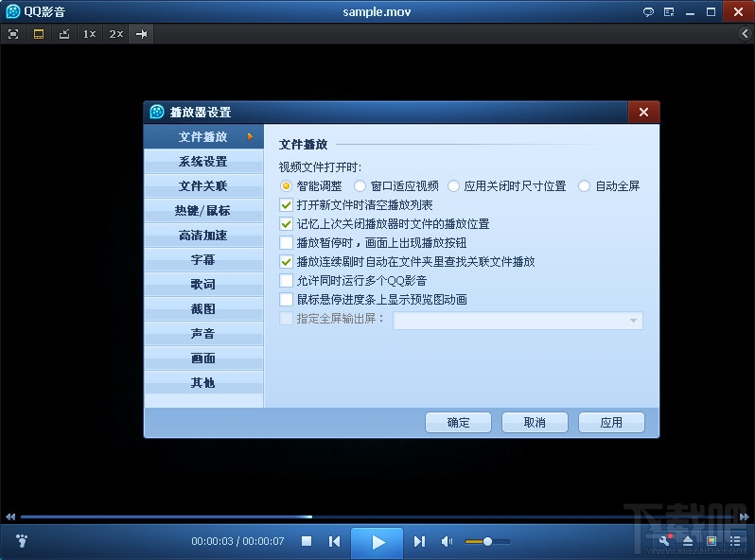Stop playback with the square button
The width and height of the screenshot is (755, 560).
(x=307, y=541)
